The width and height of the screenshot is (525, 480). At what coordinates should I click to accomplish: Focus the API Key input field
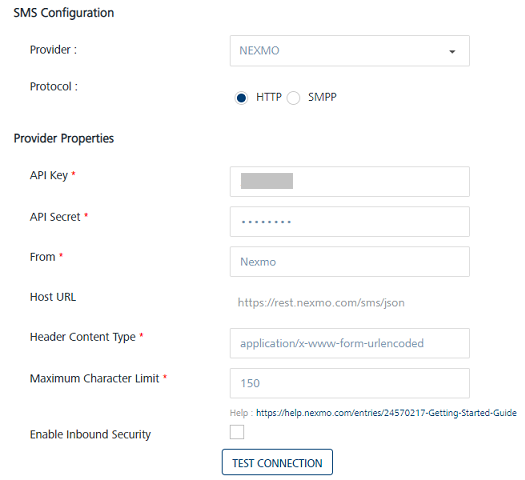350,181
